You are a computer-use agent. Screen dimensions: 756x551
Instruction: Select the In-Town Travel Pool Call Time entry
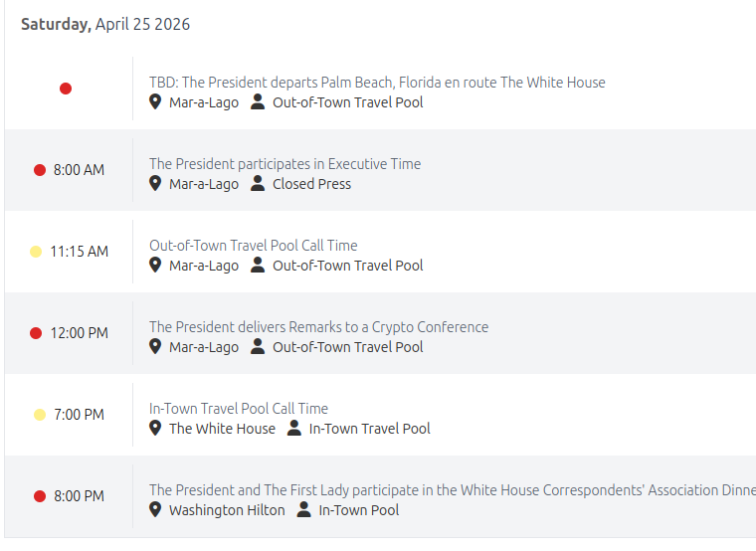point(238,409)
